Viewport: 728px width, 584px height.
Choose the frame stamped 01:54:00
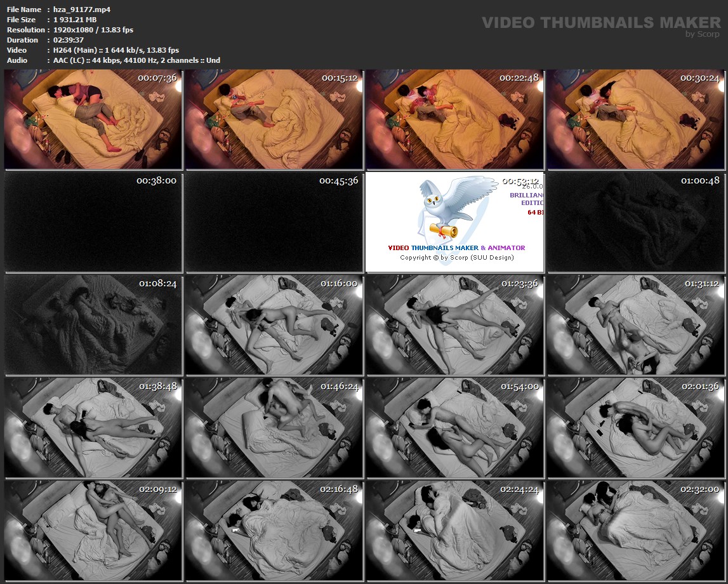(x=455, y=428)
